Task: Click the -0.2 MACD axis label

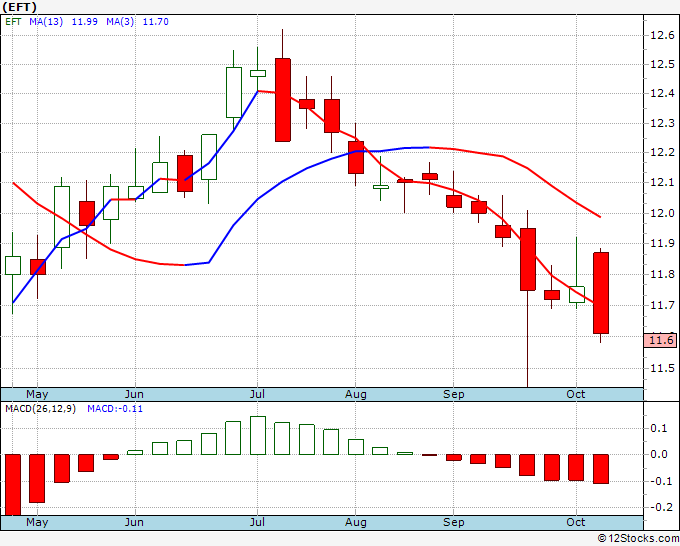Action: [x=659, y=507]
